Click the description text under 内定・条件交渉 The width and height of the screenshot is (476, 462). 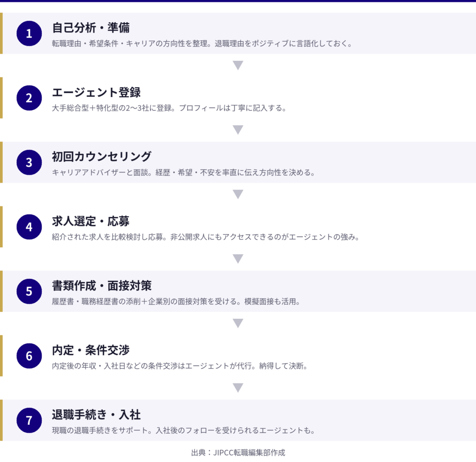(x=180, y=366)
